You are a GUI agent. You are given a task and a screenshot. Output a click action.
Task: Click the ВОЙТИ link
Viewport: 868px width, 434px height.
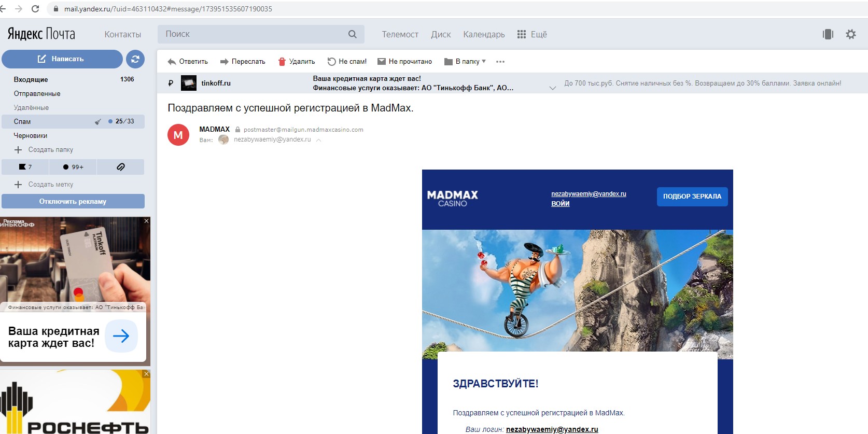point(561,204)
